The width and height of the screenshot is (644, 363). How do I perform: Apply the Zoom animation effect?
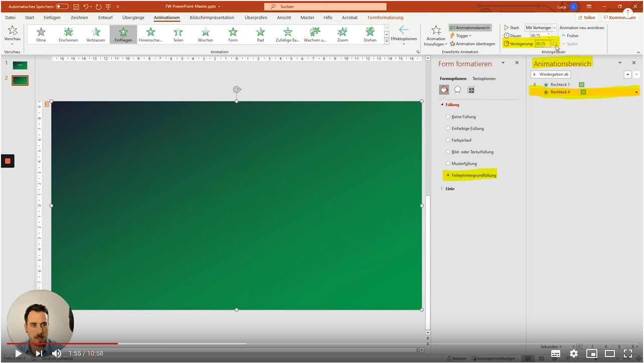coord(343,35)
